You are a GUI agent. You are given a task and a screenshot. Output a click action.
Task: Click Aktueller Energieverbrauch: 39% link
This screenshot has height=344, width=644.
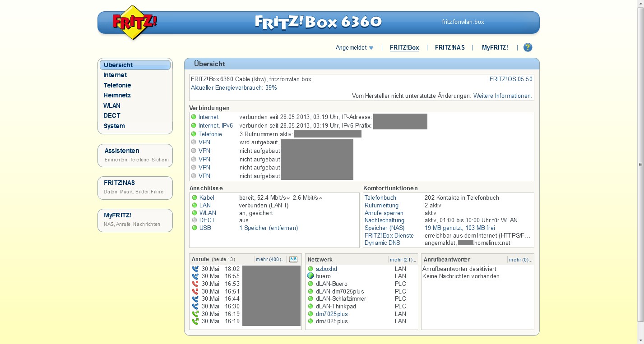(x=234, y=87)
